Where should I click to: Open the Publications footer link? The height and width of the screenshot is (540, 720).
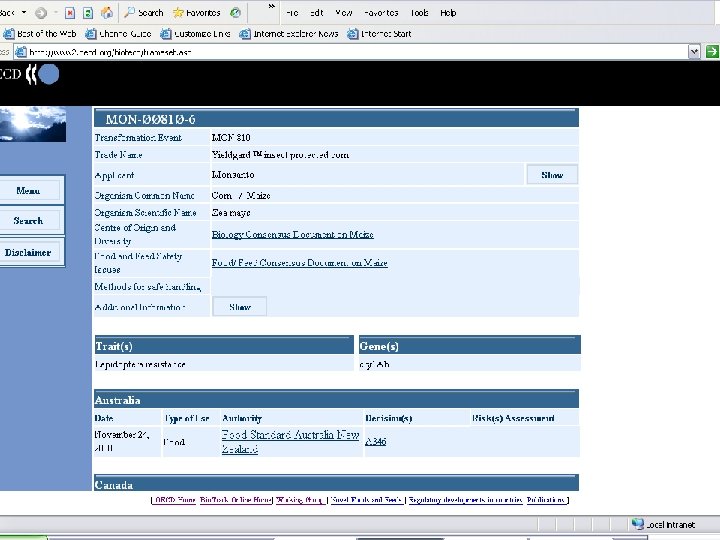[x=546, y=500]
